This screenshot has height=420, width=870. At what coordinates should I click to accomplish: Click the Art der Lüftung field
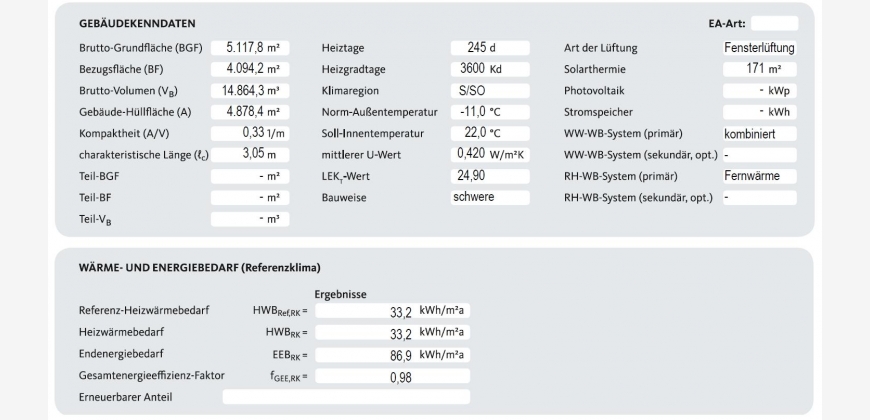click(759, 48)
